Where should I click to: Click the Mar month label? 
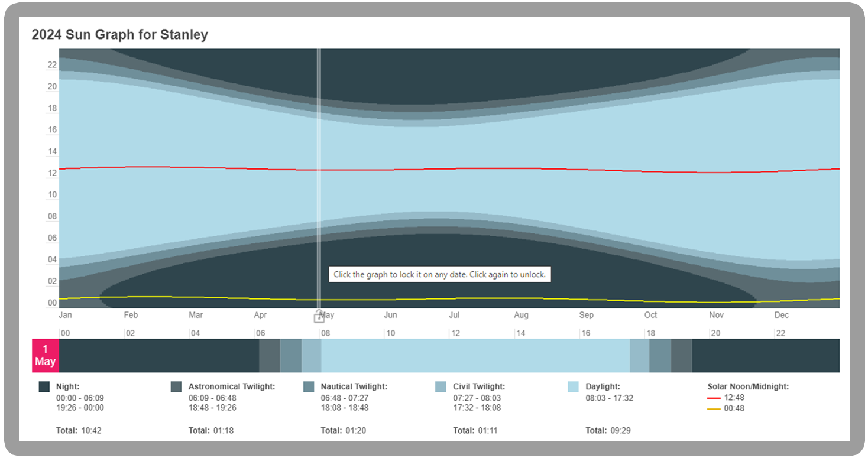[x=196, y=316]
